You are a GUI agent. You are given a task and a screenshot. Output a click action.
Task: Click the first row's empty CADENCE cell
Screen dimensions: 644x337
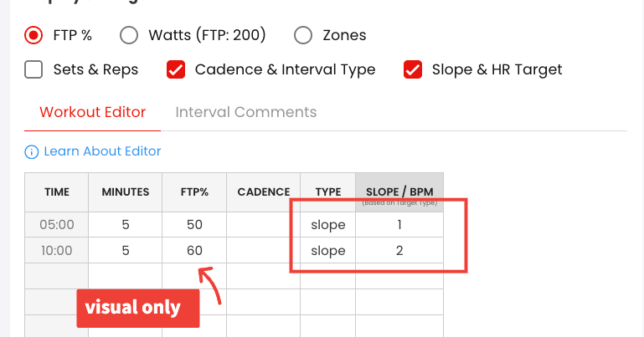pos(263,225)
